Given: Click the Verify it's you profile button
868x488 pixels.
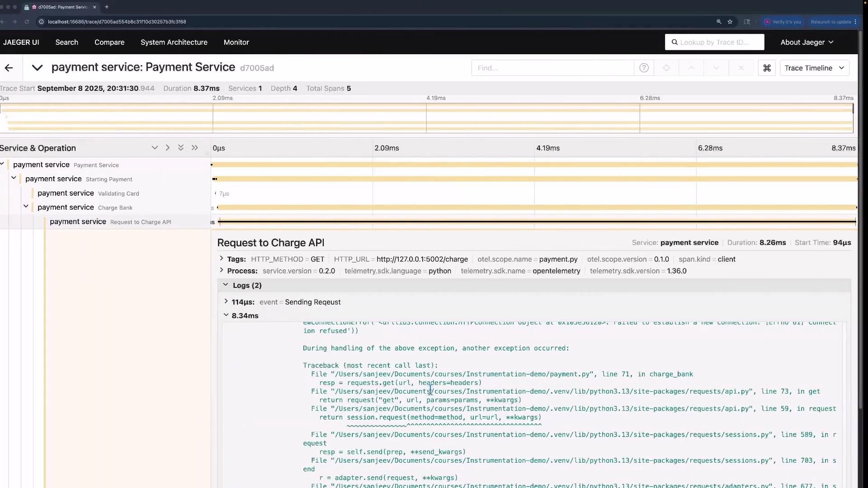Looking at the screenshot, I should (x=783, y=22).
